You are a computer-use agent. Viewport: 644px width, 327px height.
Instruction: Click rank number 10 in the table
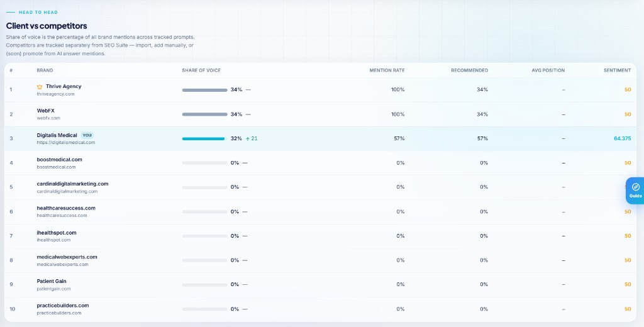(x=13, y=309)
